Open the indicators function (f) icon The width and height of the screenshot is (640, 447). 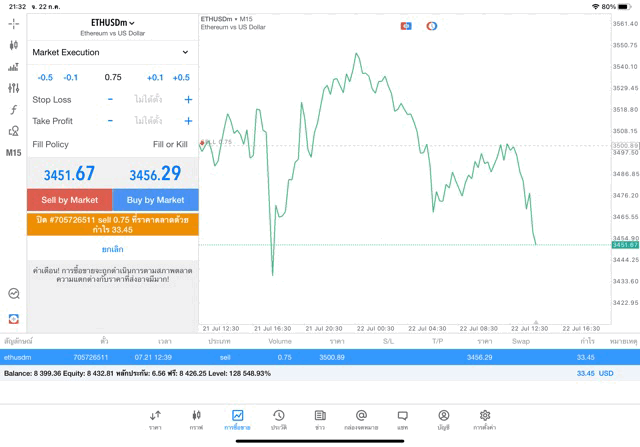(13, 110)
